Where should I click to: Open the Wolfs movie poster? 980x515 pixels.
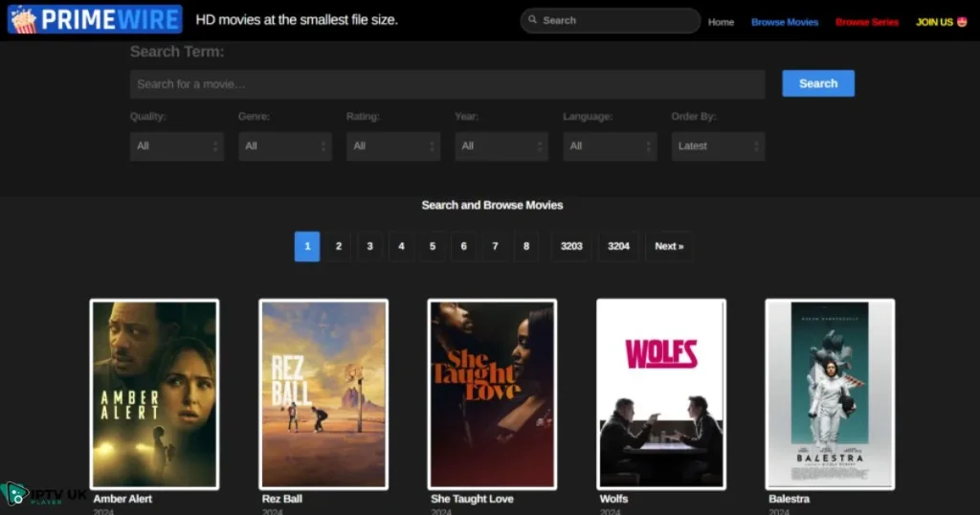661,394
